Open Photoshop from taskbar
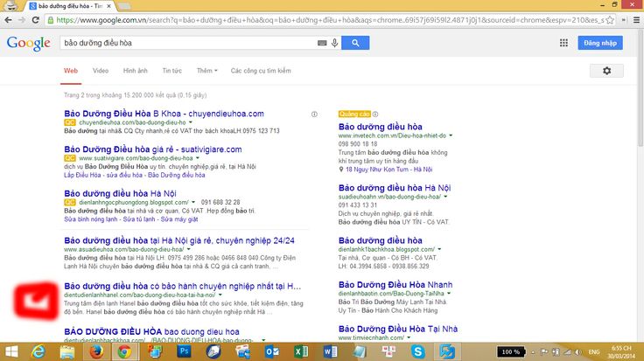This screenshot has height=361, width=644. 184,351
